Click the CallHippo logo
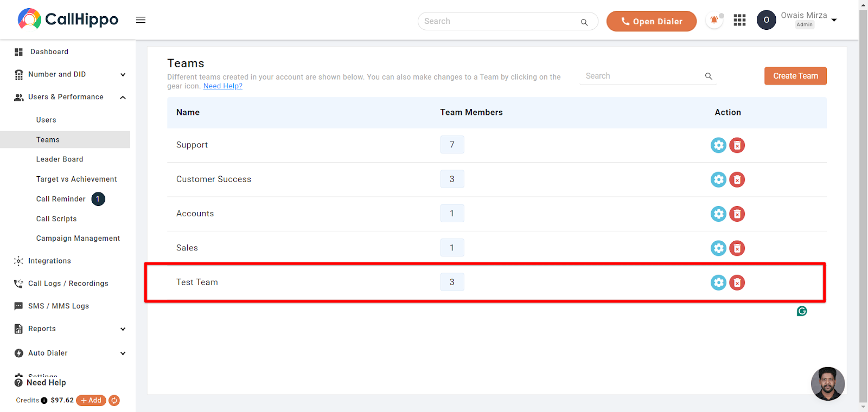This screenshot has height=412, width=868. (x=68, y=19)
